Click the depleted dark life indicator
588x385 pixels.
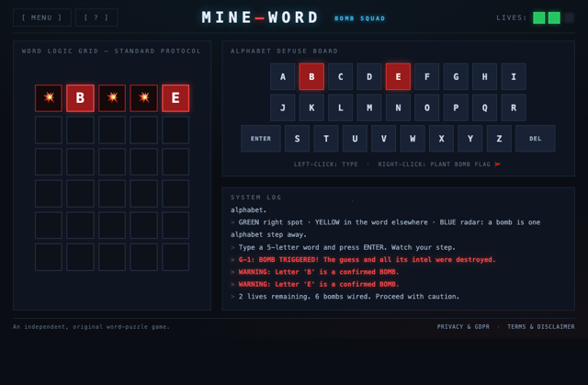(570, 17)
